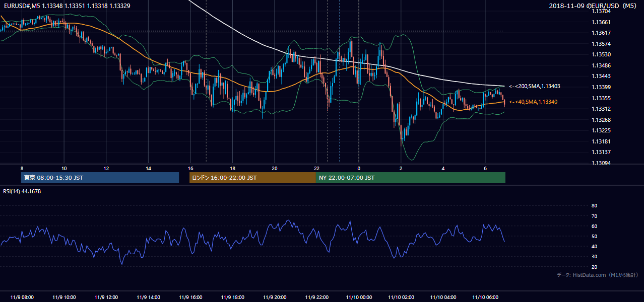The image size is (644, 302).
Task: Click price level 1.13443 on price axis
Action: click(601, 77)
